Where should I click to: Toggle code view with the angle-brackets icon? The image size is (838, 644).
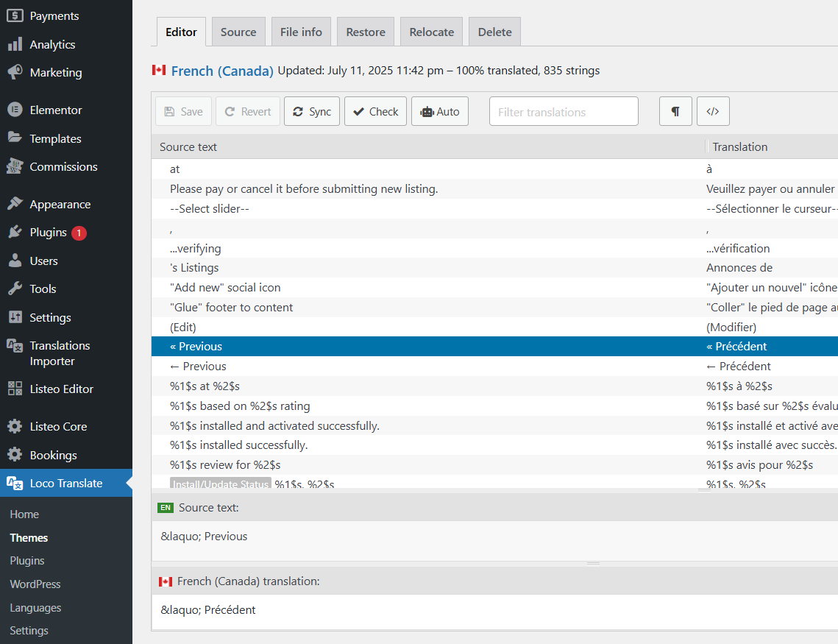tap(712, 112)
